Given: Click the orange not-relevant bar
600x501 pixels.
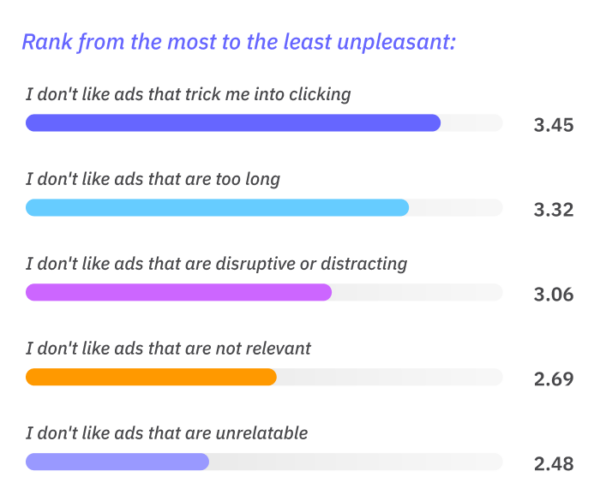Looking at the screenshot, I should [151, 377].
